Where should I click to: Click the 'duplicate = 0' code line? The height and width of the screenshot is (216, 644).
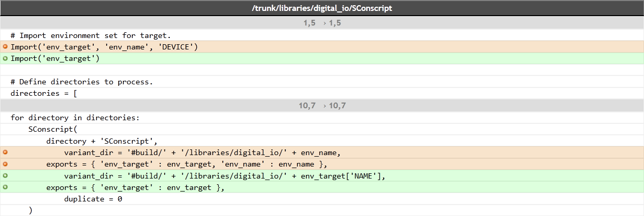[93, 199]
